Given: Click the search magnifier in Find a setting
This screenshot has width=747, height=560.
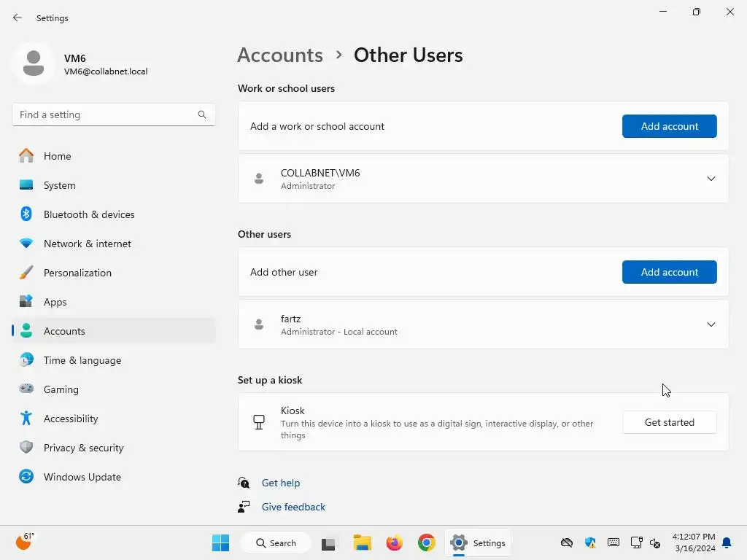Looking at the screenshot, I should 202,114.
